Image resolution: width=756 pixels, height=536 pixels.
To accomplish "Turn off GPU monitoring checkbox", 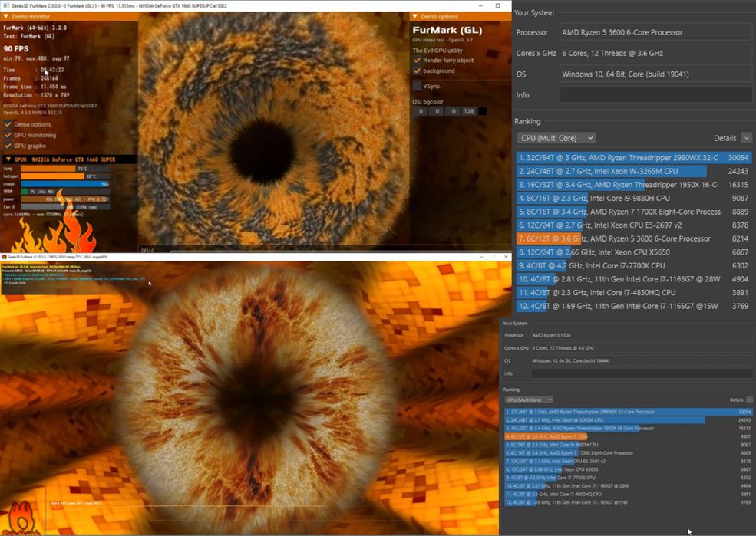I will click(x=8, y=135).
